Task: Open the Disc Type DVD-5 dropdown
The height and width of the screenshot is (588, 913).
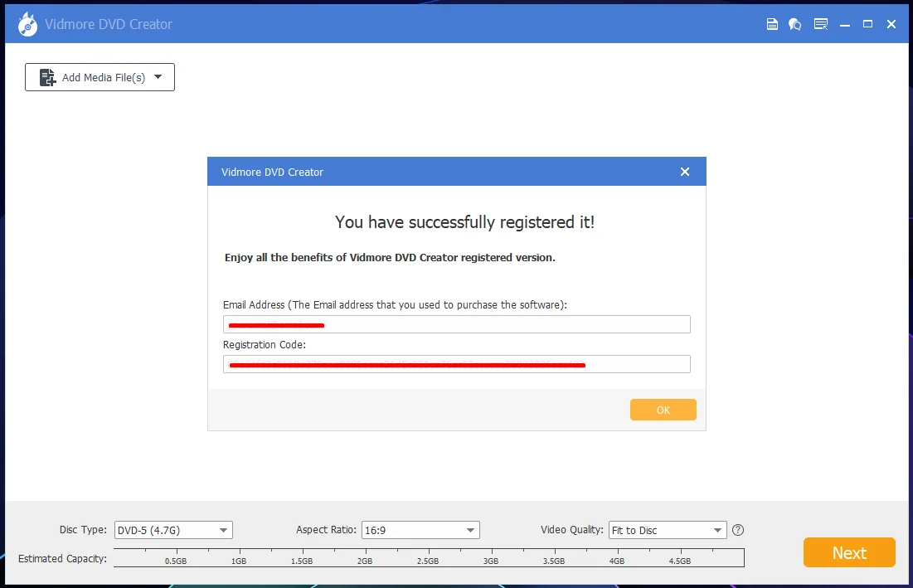Action: tap(173, 530)
